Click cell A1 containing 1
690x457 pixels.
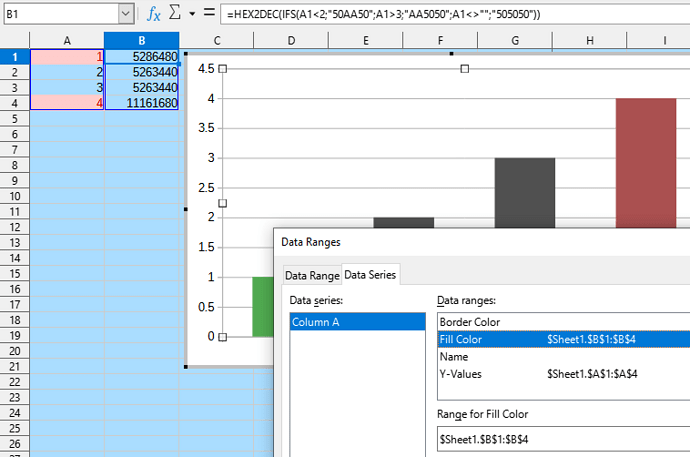click(x=67, y=57)
